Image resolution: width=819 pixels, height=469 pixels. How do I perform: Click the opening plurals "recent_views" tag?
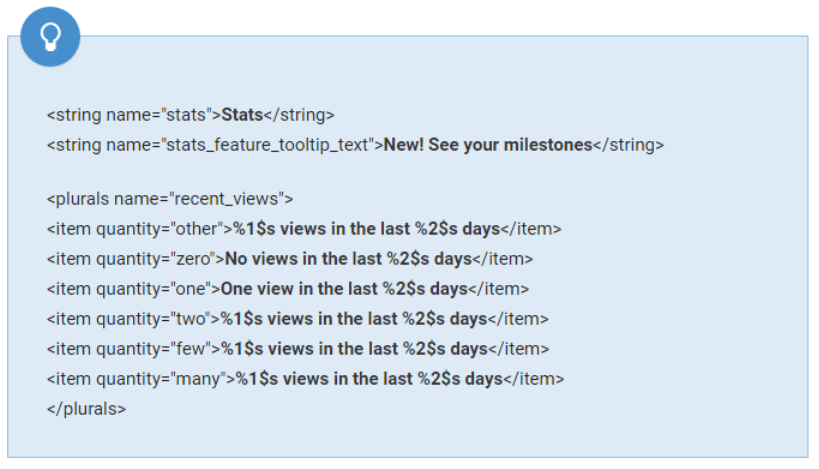(169, 198)
